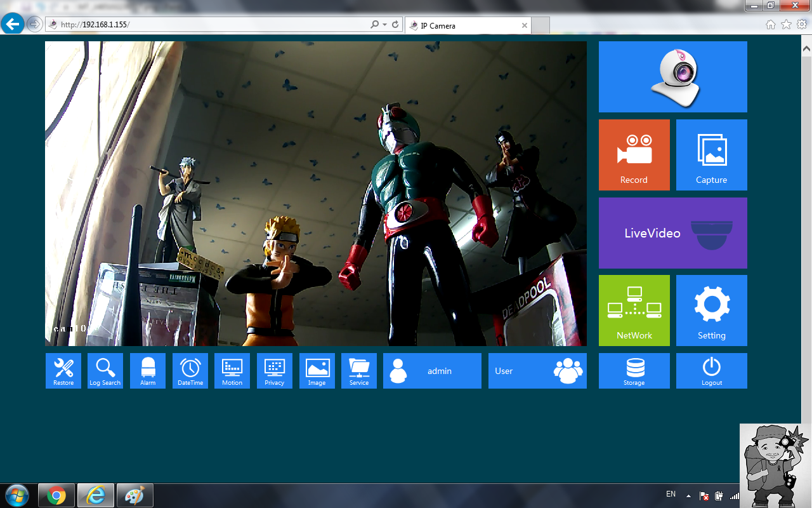Open the Restore tools tile

(63, 371)
